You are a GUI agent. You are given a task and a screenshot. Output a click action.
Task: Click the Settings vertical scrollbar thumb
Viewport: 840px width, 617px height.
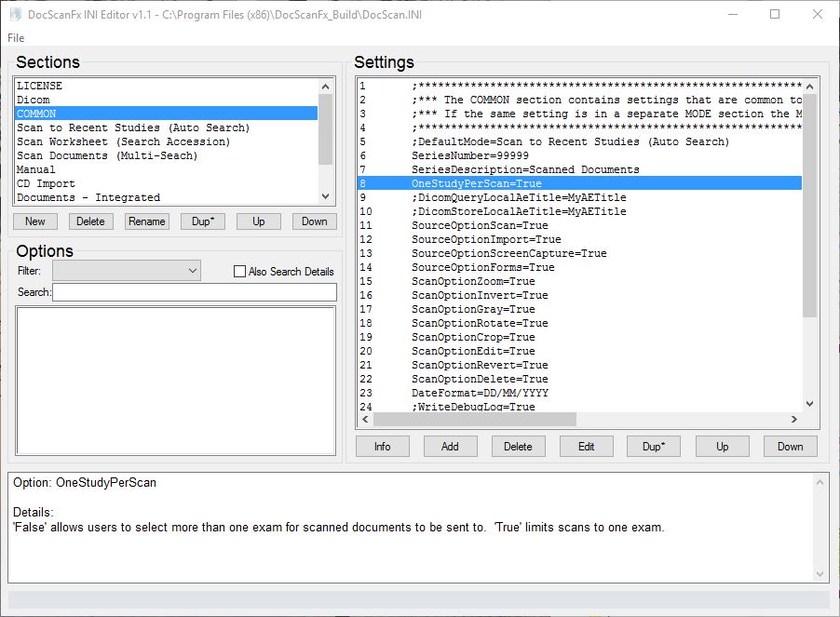[809, 206]
